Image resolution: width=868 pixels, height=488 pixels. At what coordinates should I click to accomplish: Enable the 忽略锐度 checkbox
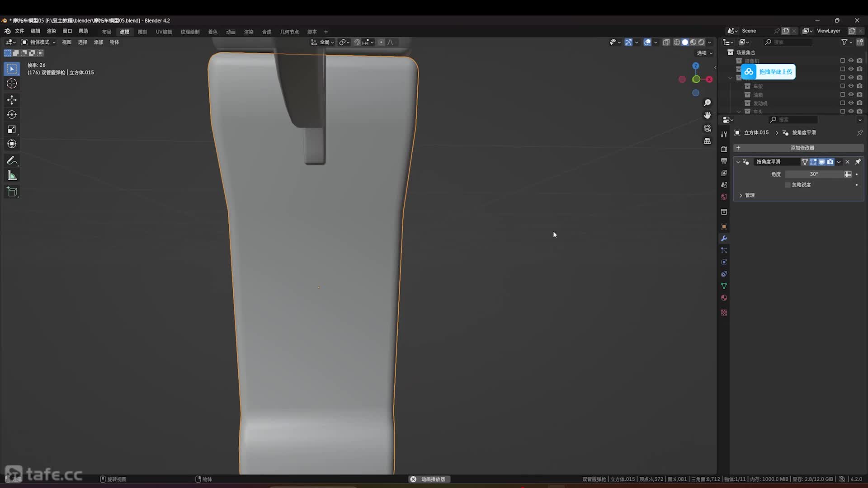coord(788,185)
